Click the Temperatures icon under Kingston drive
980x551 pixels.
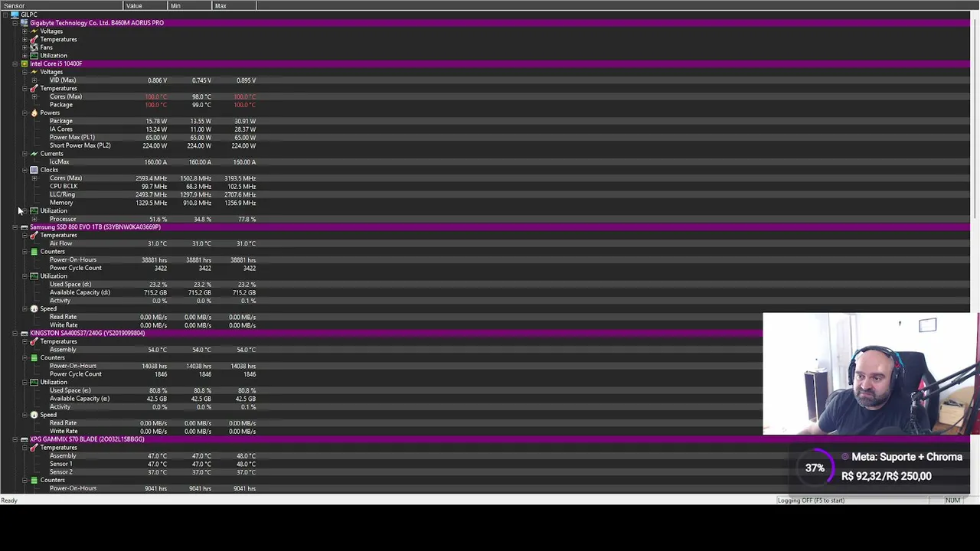click(34, 341)
